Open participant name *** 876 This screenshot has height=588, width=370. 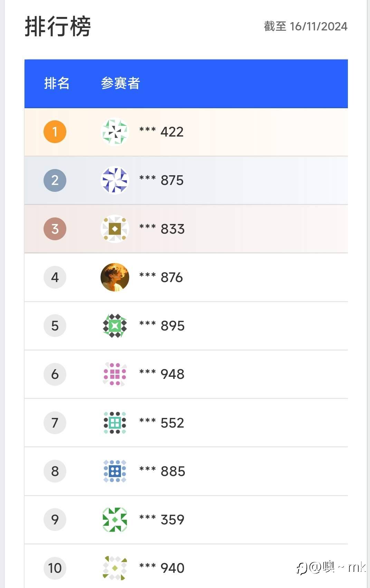click(161, 277)
